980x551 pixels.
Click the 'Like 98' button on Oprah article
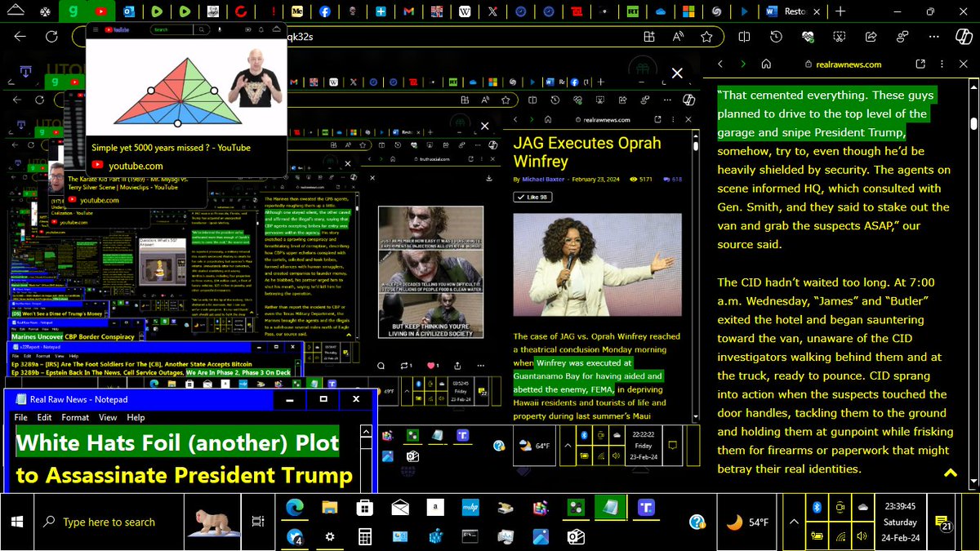click(532, 197)
